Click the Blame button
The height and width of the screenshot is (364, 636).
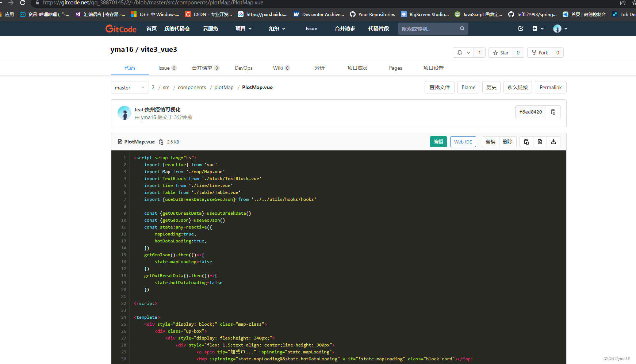pyautogui.click(x=468, y=87)
